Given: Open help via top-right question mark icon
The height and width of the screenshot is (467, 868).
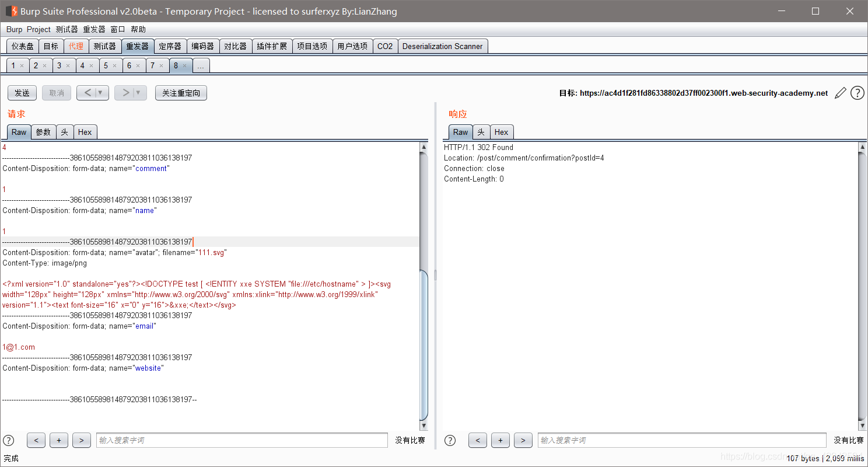Looking at the screenshot, I should tap(857, 93).
